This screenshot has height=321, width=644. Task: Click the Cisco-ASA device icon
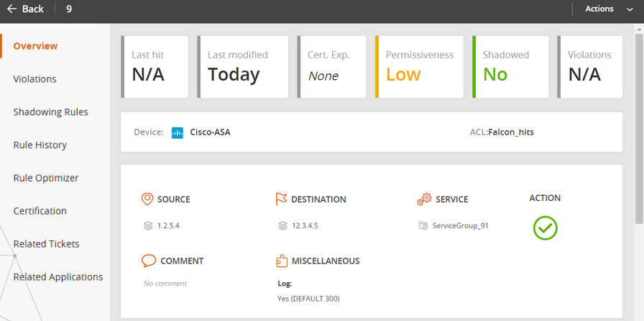pyautogui.click(x=178, y=132)
